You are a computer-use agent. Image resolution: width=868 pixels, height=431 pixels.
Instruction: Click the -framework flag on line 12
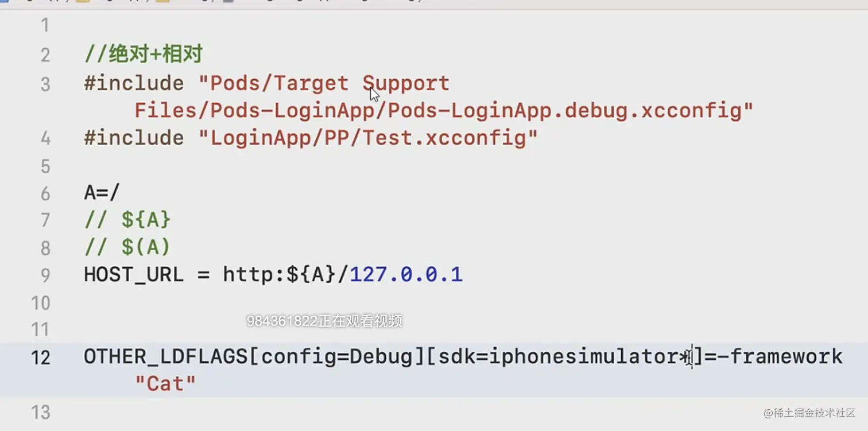780,357
